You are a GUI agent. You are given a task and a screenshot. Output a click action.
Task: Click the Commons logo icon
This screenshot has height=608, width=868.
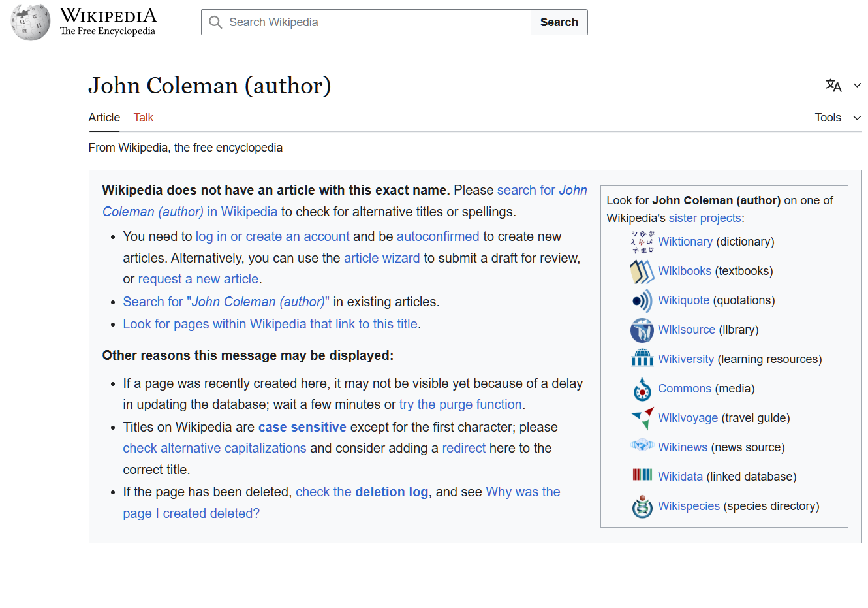click(642, 389)
